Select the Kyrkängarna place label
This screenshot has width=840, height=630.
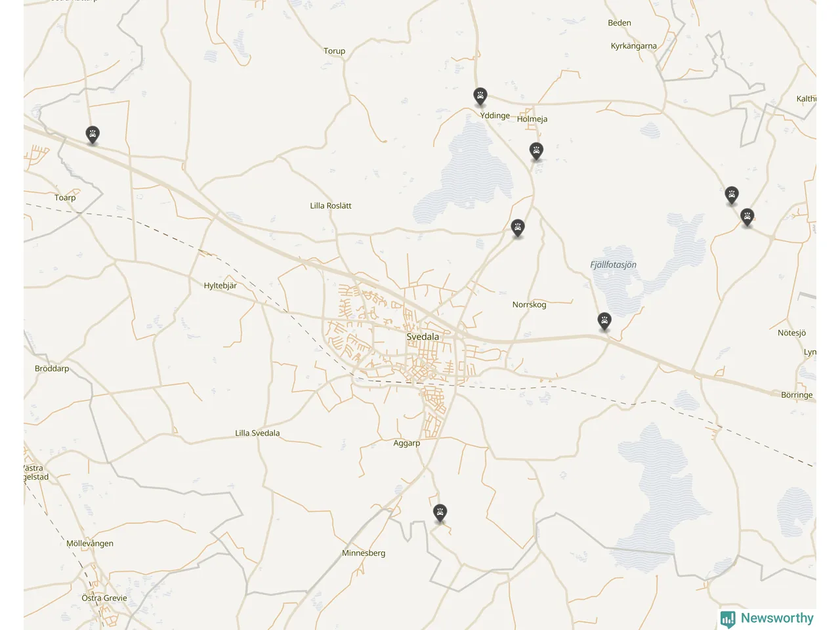click(633, 46)
